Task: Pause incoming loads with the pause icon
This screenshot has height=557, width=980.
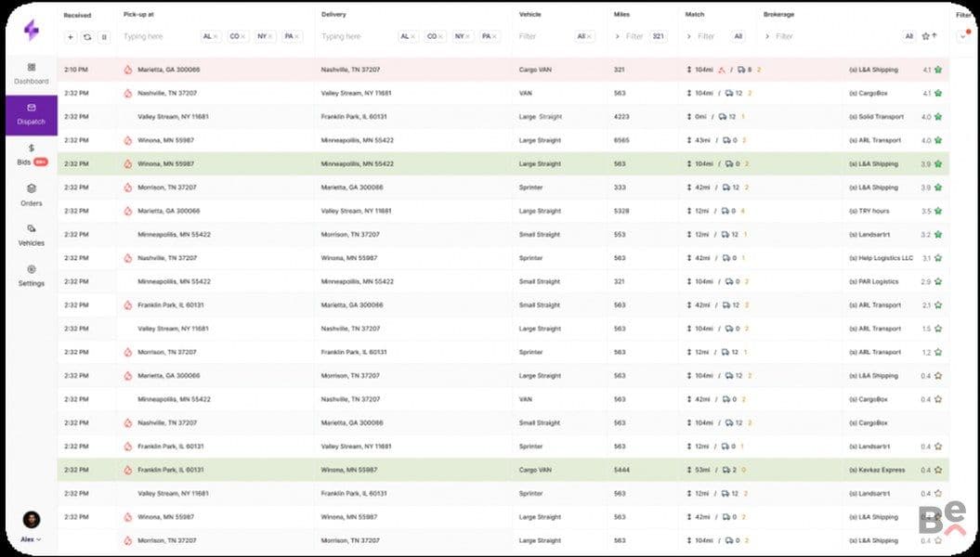Action: click(x=104, y=37)
